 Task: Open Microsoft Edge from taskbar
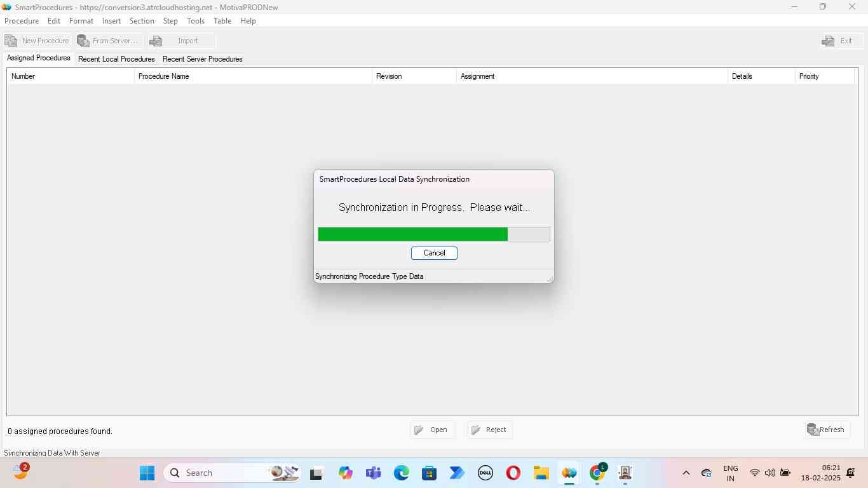point(401,473)
